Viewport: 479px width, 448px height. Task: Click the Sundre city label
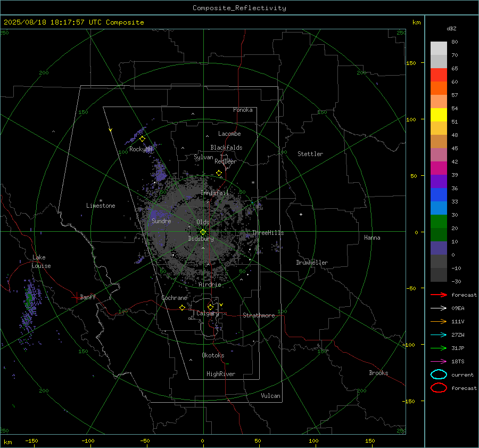pyautogui.click(x=161, y=221)
